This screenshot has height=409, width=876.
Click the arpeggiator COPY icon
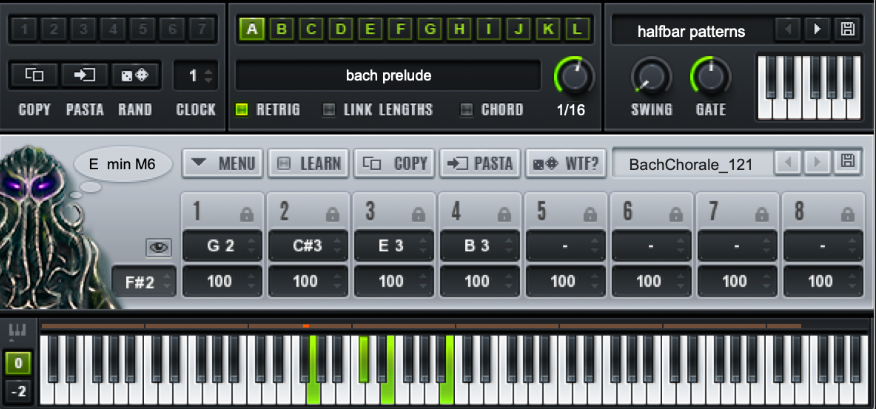tap(34, 75)
